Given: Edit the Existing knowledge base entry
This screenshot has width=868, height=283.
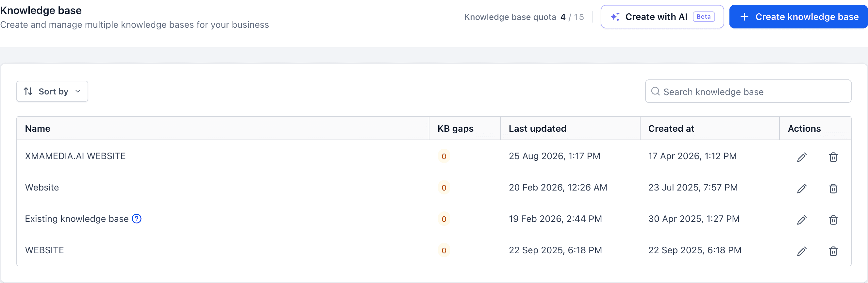Looking at the screenshot, I should tap(802, 220).
